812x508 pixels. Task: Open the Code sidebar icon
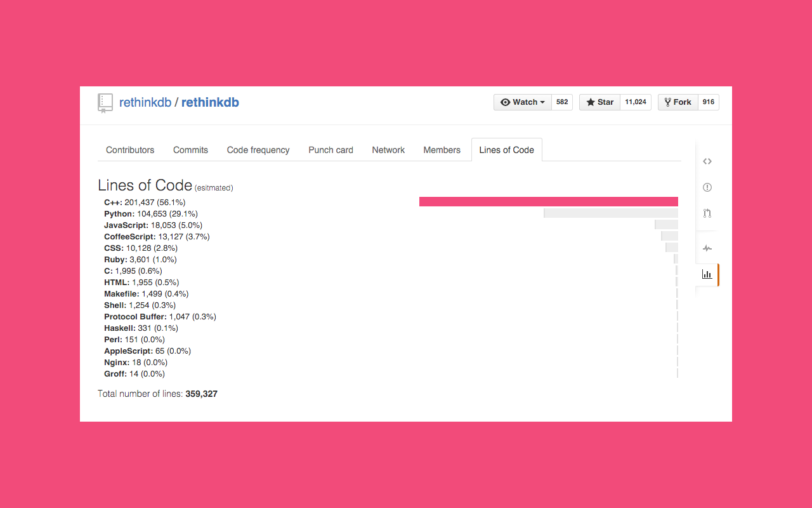pos(707,161)
